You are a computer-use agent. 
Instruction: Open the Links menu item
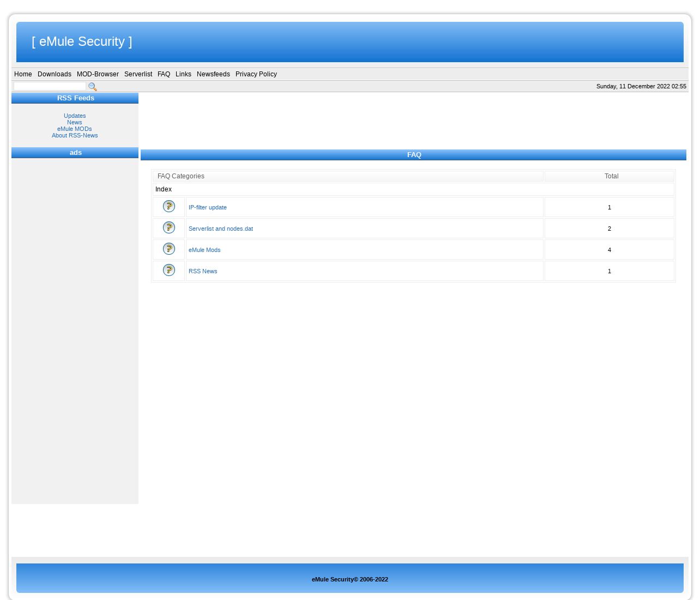point(183,74)
